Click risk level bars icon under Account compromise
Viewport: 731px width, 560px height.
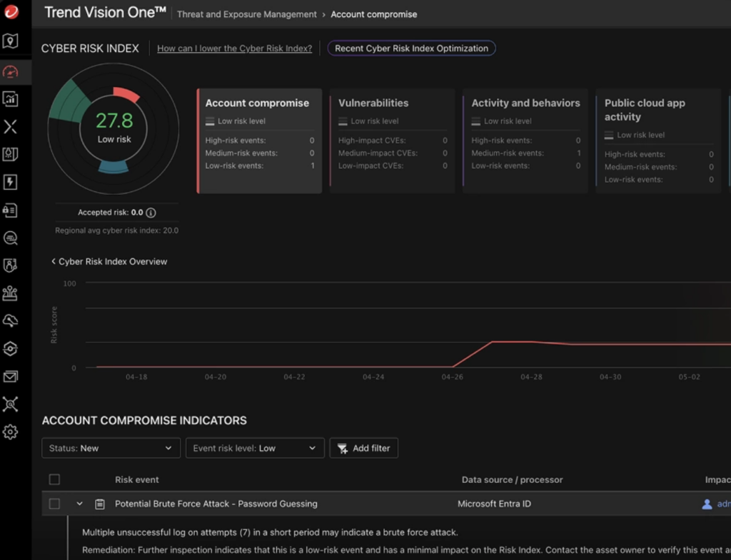(210, 121)
